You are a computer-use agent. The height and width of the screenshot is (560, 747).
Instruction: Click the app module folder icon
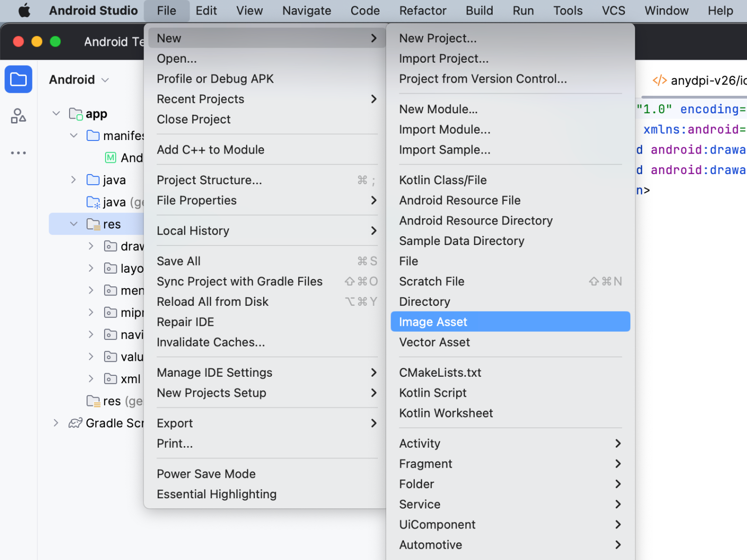pyautogui.click(x=75, y=114)
